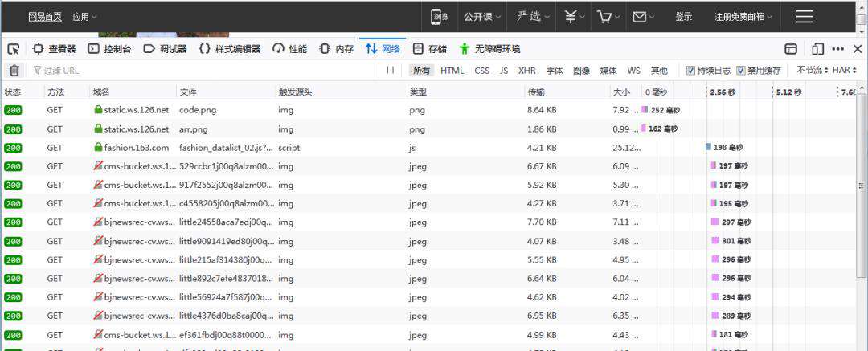The width and height of the screenshot is (868, 351).
Task: Toggle the 禁用缓存 checkbox
Action: click(741, 71)
